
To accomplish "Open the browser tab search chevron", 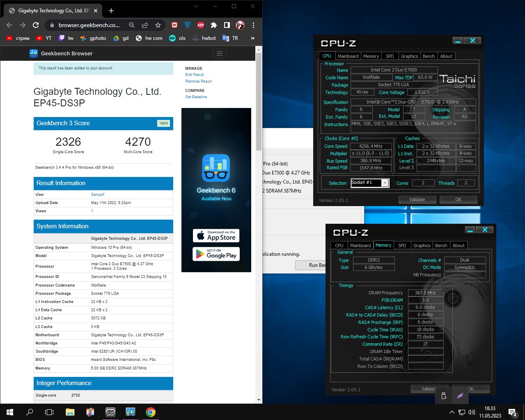I will 196,6.
